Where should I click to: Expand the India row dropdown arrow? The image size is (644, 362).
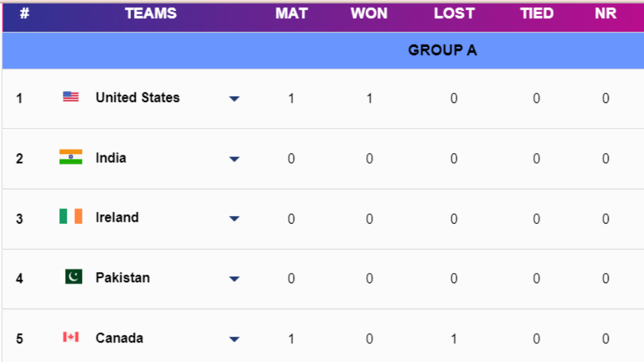(234, 159)
